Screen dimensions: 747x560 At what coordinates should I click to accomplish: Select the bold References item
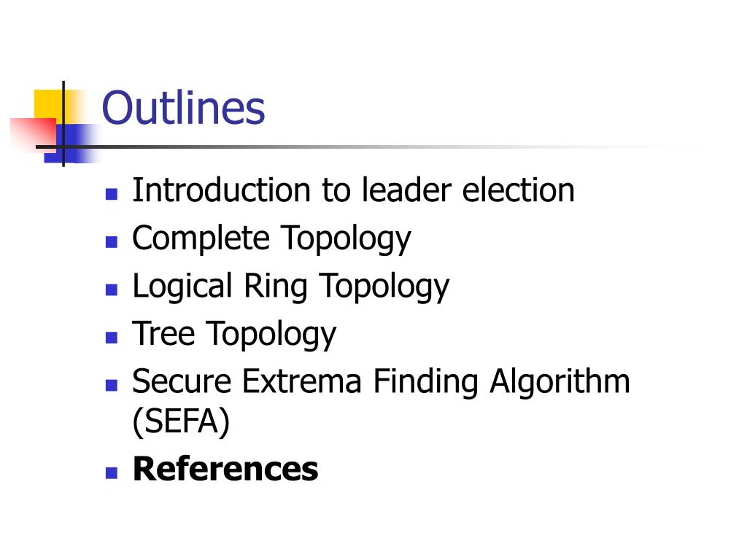[225, 469]
